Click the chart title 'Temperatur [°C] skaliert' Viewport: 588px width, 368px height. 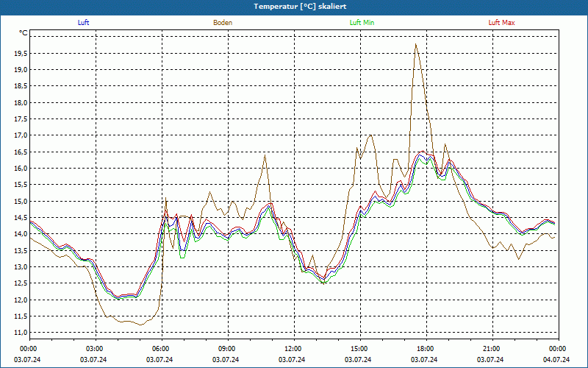pos(300,7)
